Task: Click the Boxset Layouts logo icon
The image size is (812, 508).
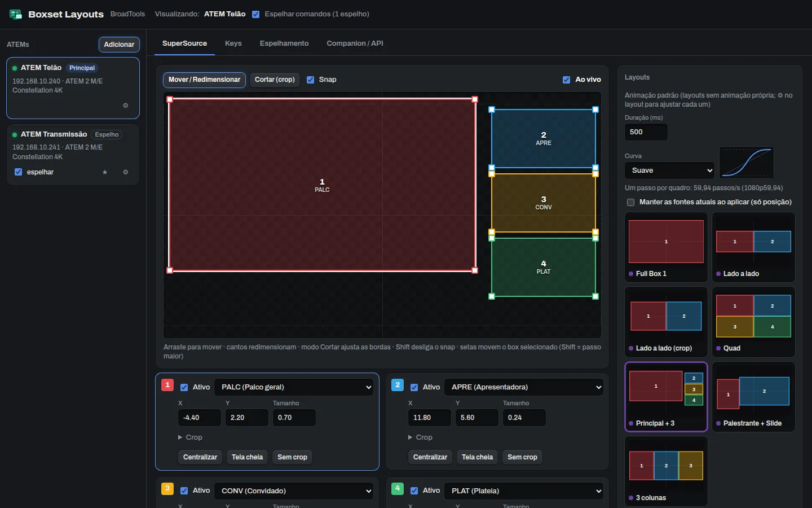Action: [16, 14]
